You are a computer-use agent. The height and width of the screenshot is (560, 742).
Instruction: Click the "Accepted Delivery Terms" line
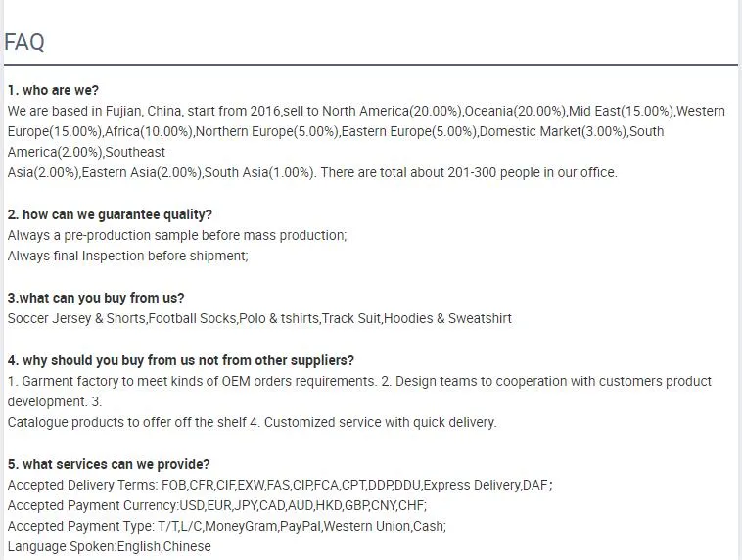(280, 485)
